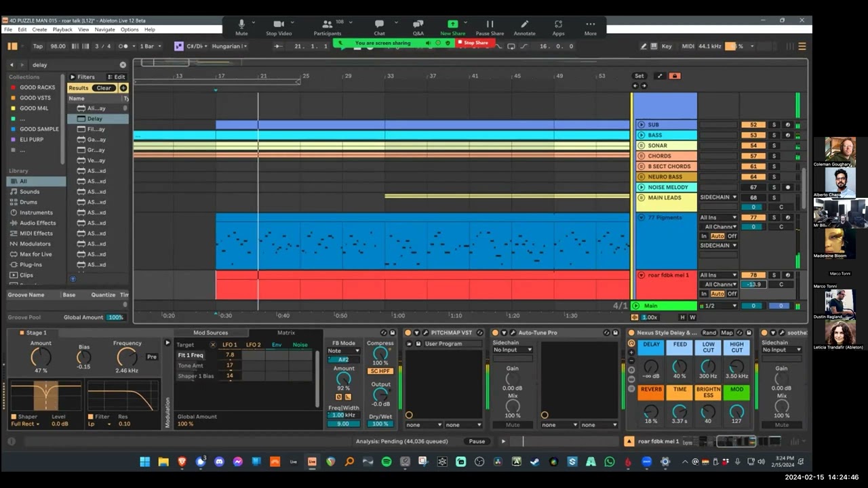Open the Playback menu
This screenshot has width=868, height=488.
pyautogui.click(x=62, y=30)
